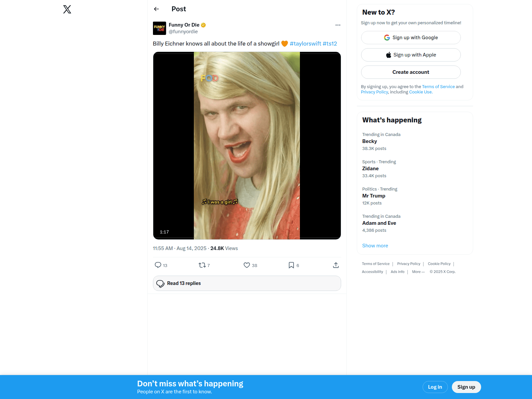Like the post with the heart icon

coord(247,265)
